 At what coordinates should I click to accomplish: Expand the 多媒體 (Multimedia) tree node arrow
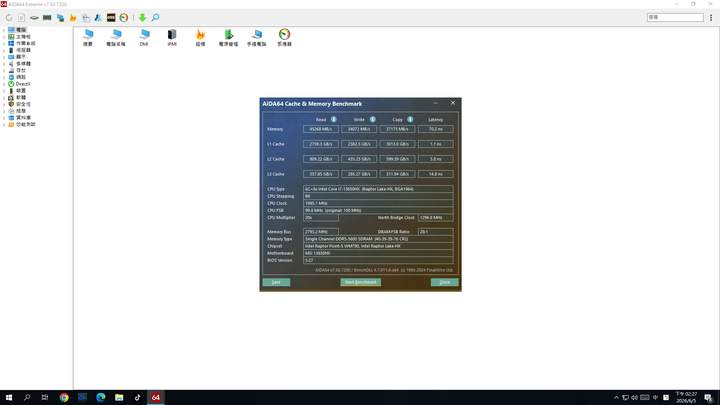(x=4, y=64)
